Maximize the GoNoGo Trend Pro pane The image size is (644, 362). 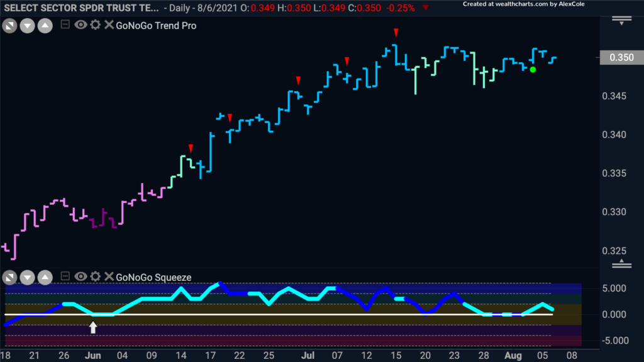[x=10, y=26]
